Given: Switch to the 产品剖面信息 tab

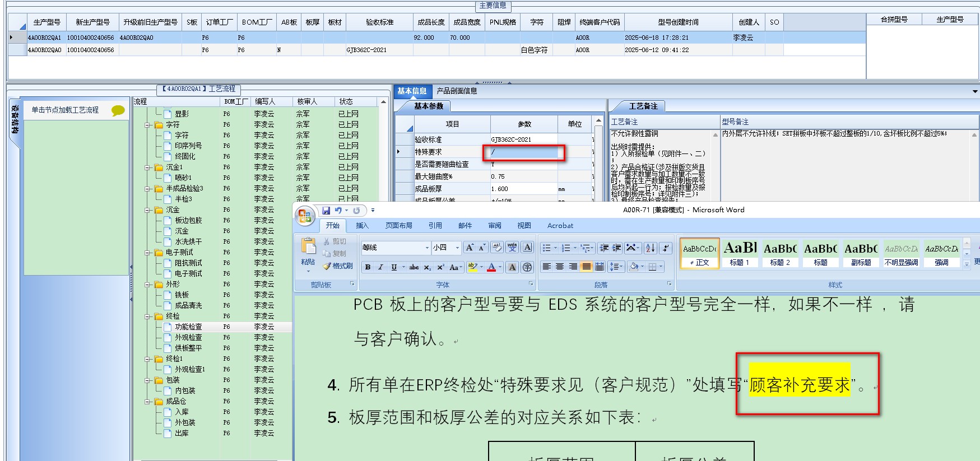Looking at the screenshot, I should point(457,91).
